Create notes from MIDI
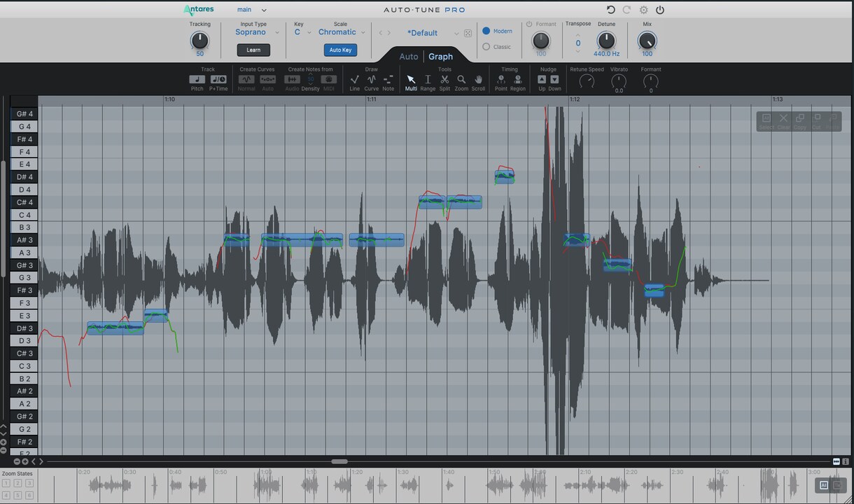 click(x=328, y=80)
